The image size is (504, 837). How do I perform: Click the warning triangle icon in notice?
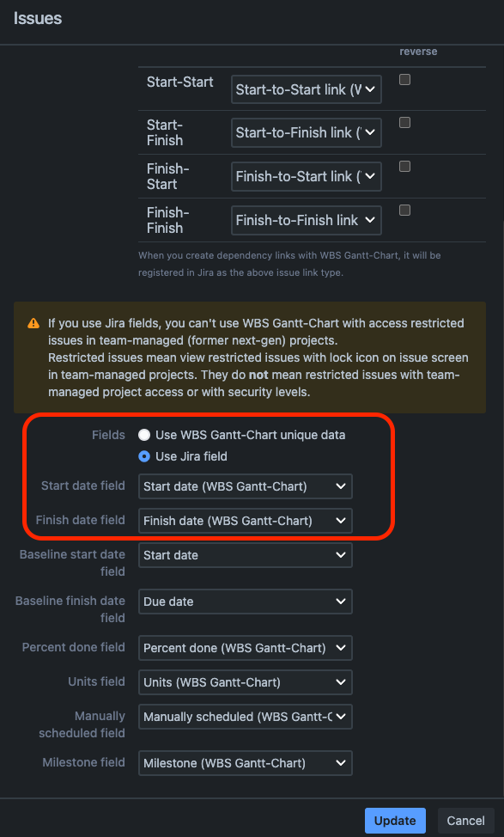(x=33, y=323)
